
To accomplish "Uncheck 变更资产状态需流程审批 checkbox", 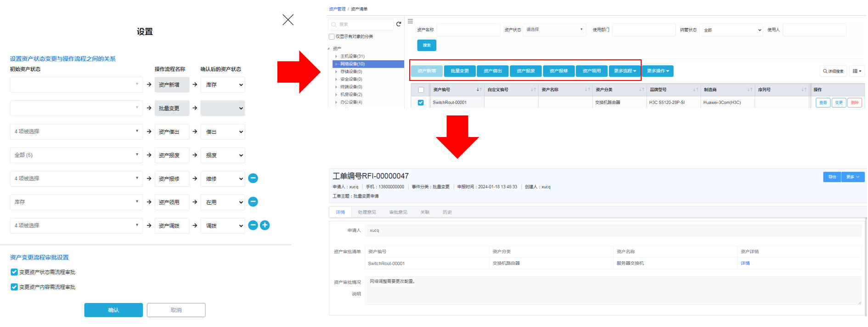I will pyautogui.click(x=14, y=272).
